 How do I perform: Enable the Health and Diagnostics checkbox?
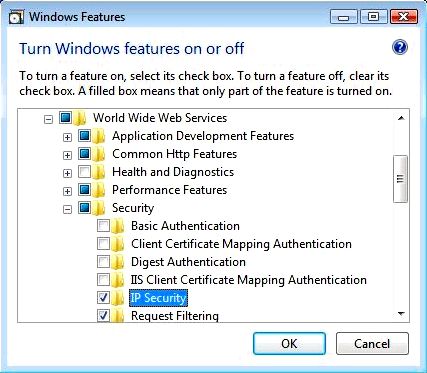84,172
